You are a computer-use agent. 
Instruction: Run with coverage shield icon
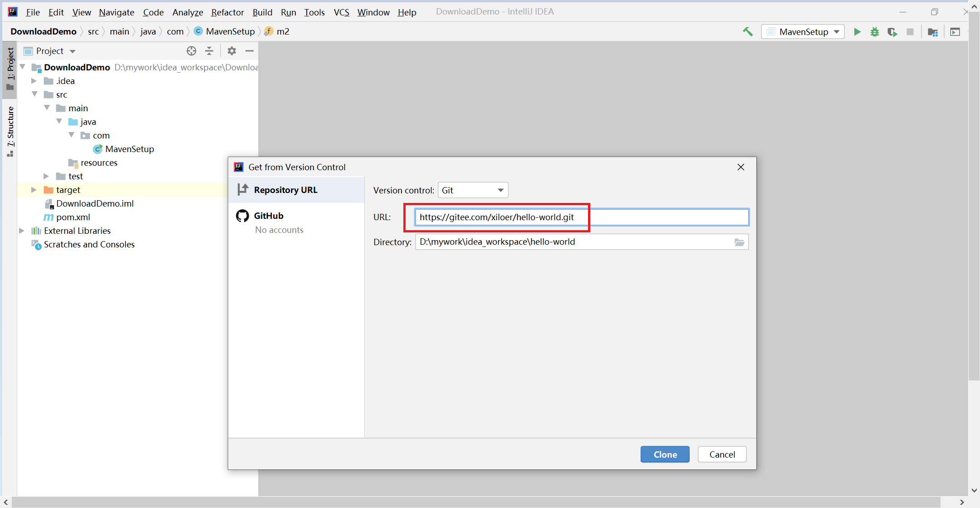892,32
